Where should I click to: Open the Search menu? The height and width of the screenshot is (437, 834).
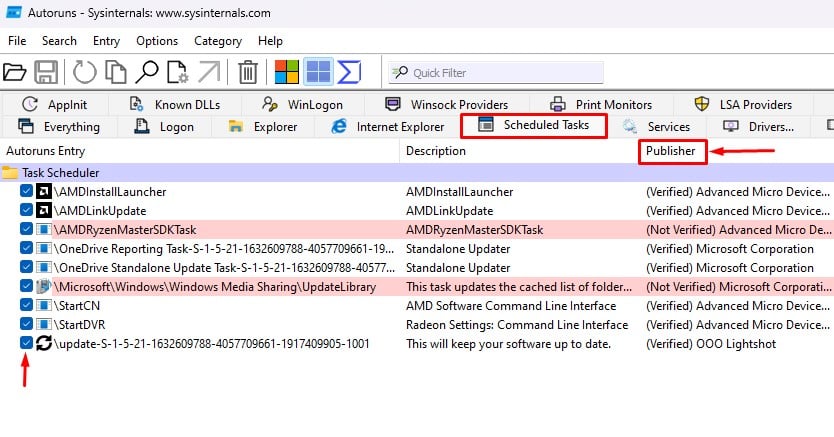coord(59,41)
